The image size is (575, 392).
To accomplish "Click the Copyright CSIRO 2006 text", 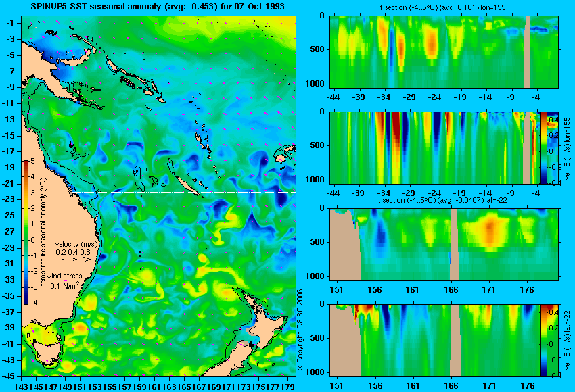I will (300, 330).
